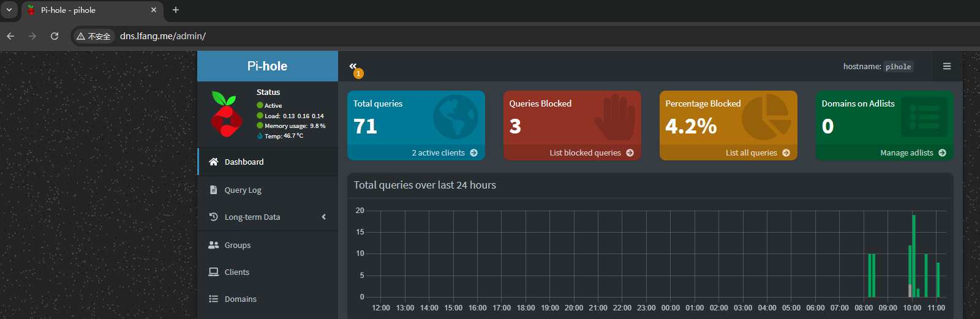Viewport: 980px width, 319px height.
Task: Open Query Log menu item
Action: (268, 190)
